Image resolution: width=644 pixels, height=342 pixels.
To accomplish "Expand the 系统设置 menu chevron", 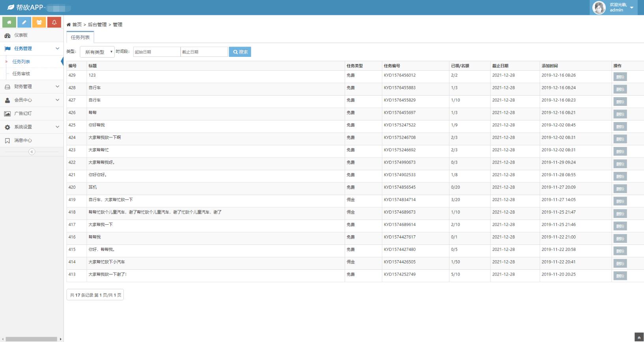I will click(x=57, y=127).
